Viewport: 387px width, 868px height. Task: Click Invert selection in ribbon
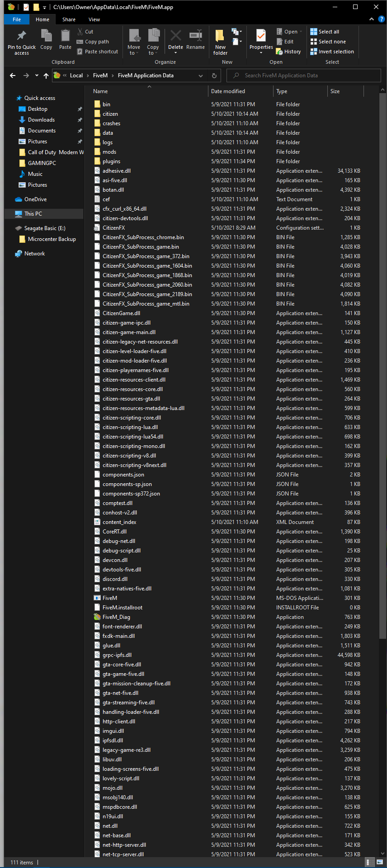(332, 52)
